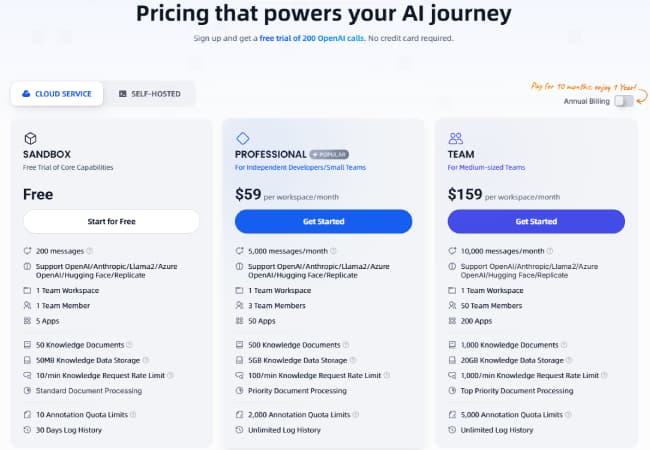Click info icon next to 2,000 Annotation Quota Limits
Image resolution: width=650 pixels, height=450 pixels.
pos(355,415)
